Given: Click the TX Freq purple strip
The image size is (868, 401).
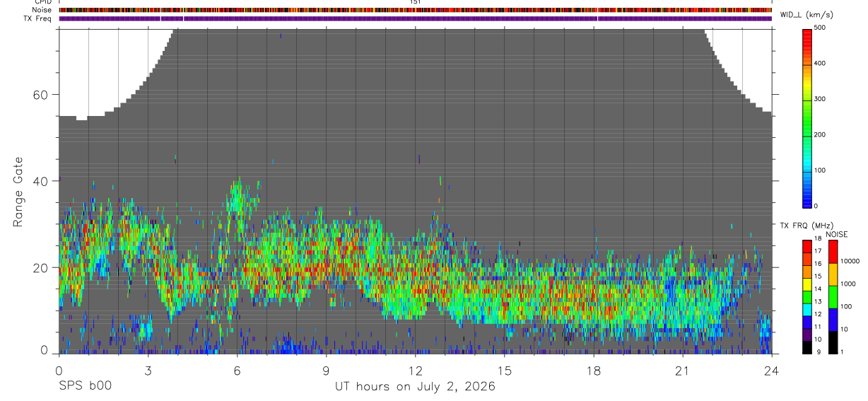Looking at the screenshot, I should pyautogui.click(x=416, y=18).
